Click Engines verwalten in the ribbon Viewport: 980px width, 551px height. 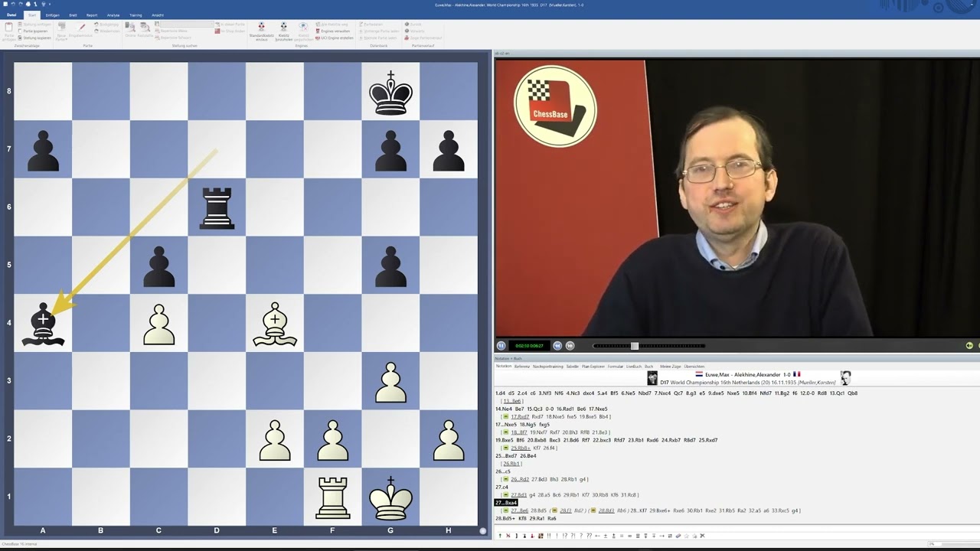(333, 31)
